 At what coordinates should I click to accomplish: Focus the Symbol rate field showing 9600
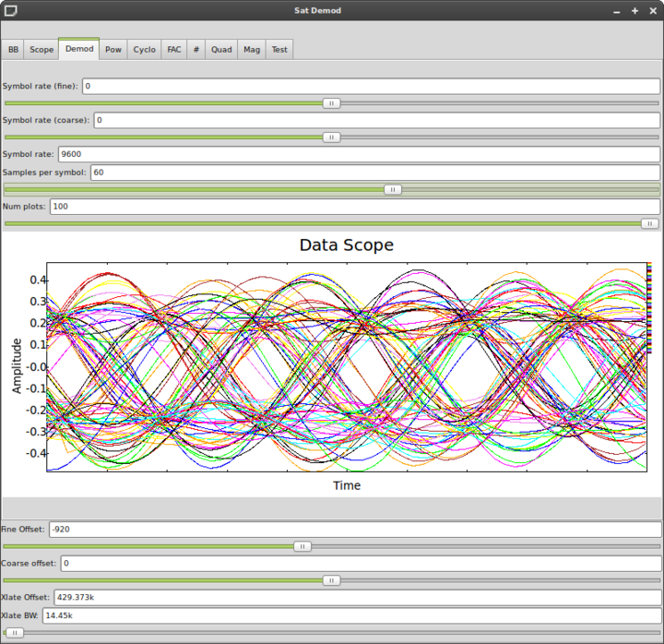coord(358,154)
